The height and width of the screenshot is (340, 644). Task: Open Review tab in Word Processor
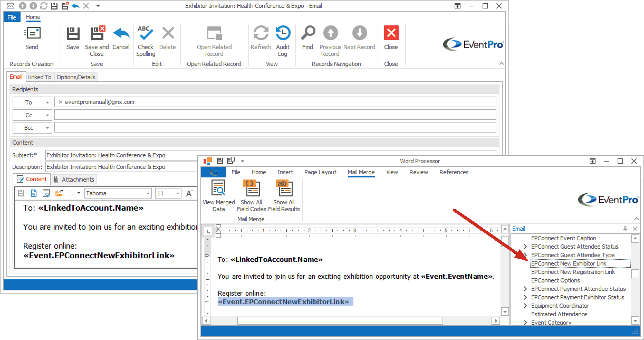pos(419,172)
